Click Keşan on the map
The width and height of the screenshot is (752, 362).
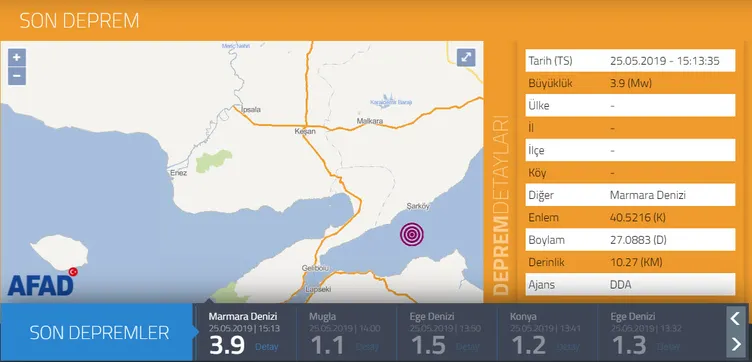click(305, 131)
